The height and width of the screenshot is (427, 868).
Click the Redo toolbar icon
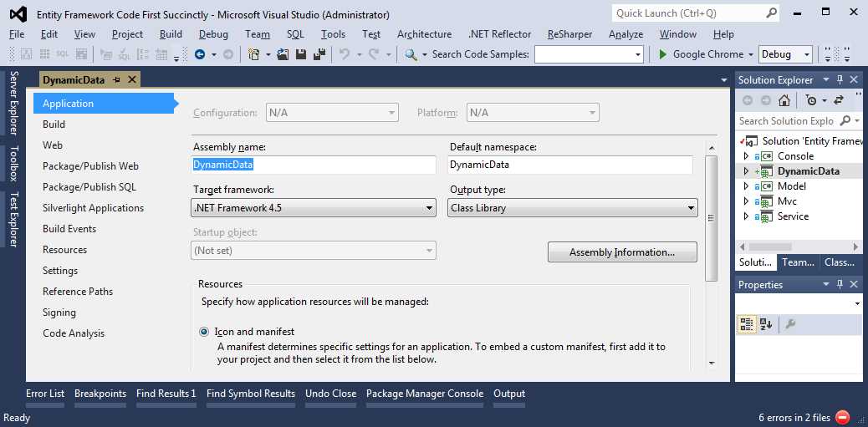[375, 54]
